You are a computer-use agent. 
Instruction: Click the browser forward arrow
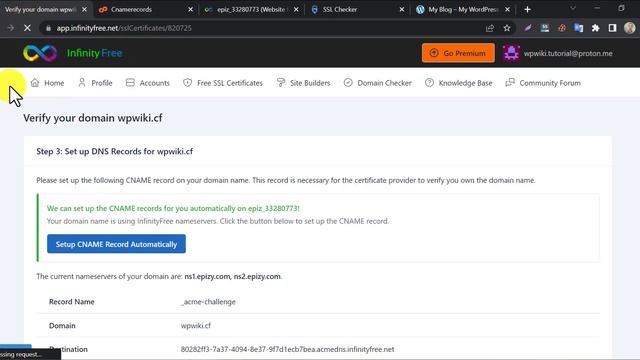click(11, 28)
